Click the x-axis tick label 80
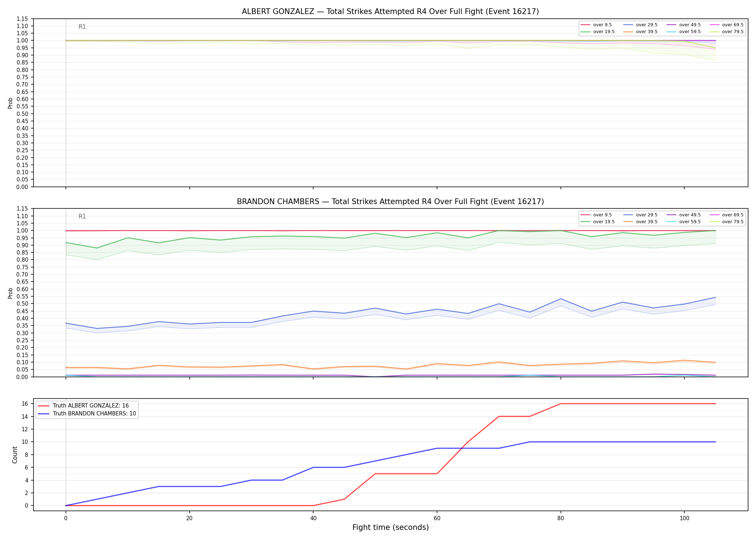Screen dimensions: 756x540 tap(561, 518)
